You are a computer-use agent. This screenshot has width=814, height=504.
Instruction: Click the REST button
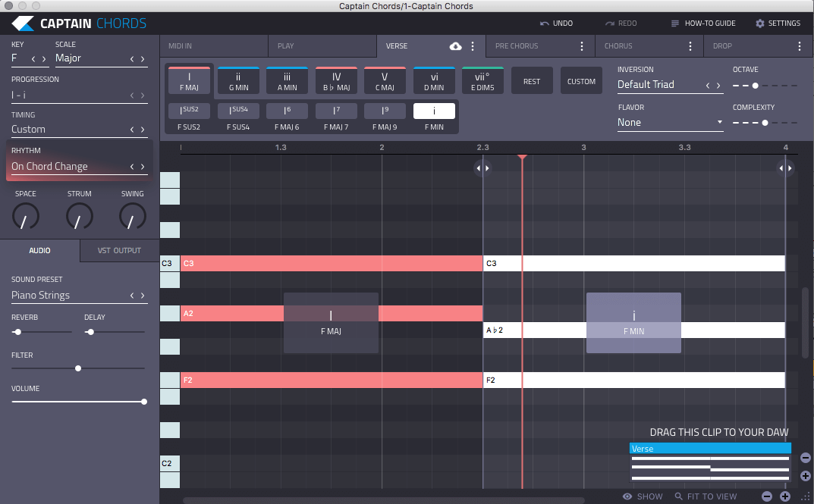pyautogui.click(x=532, y=81)
